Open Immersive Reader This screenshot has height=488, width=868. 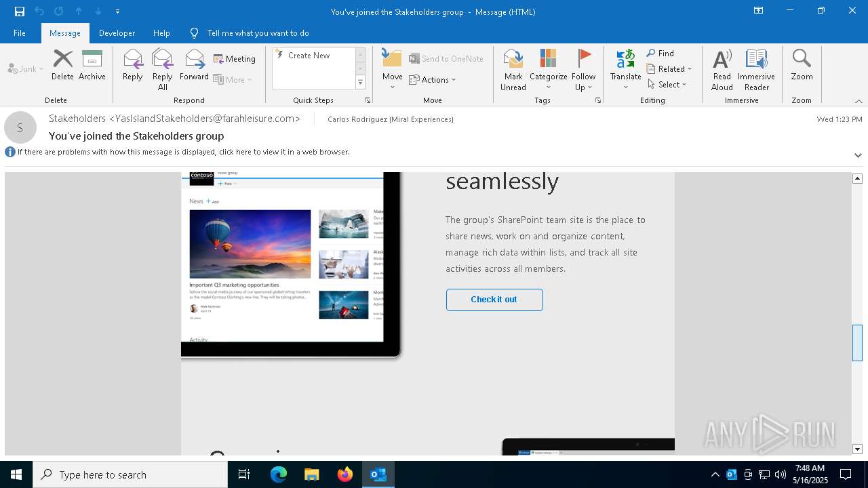[x=756, y=70]
